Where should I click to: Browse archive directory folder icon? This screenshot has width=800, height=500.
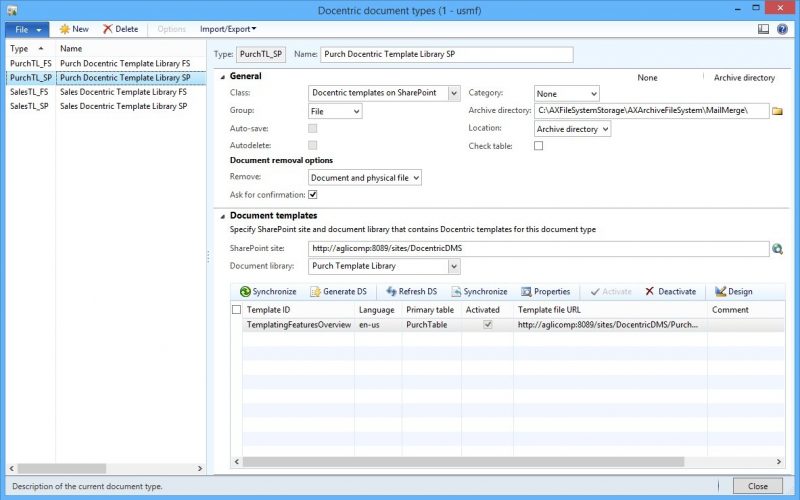(x=777, y=111)
